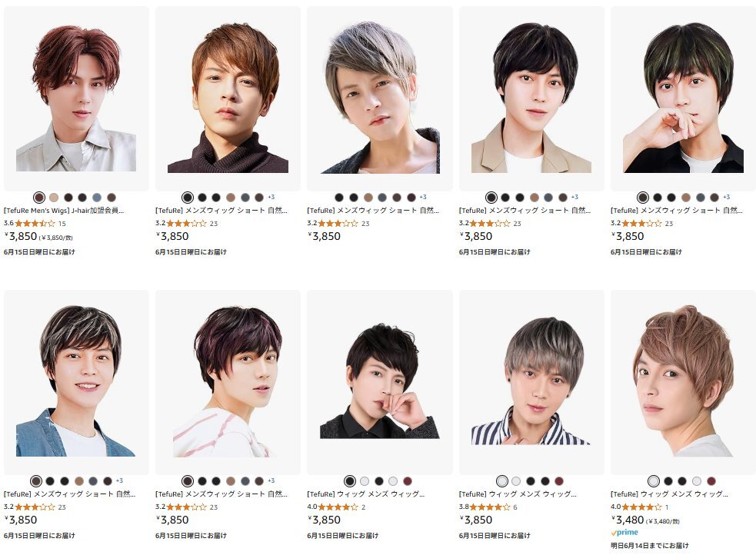Image resolution: width=756 pixels, height=555 pixels.
Task: Choose the blue-gray swatch under the J-hair wig
Action: click(97, 198)
